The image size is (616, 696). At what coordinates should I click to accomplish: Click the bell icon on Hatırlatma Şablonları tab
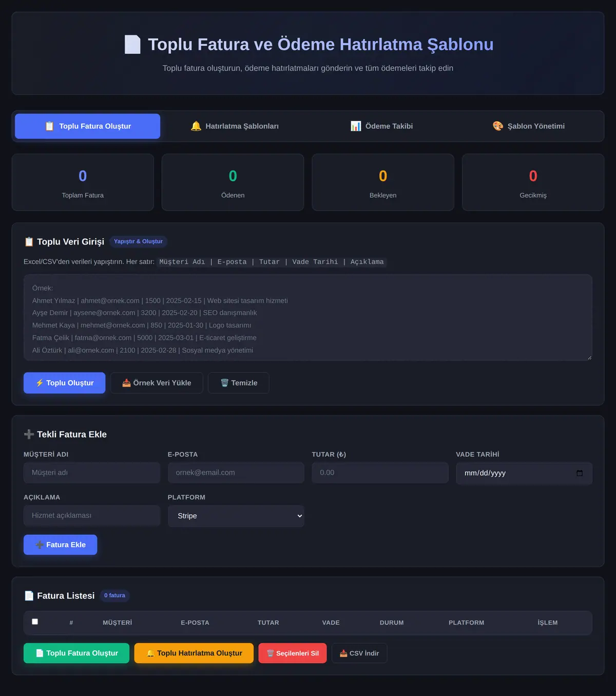coord(196,126)
